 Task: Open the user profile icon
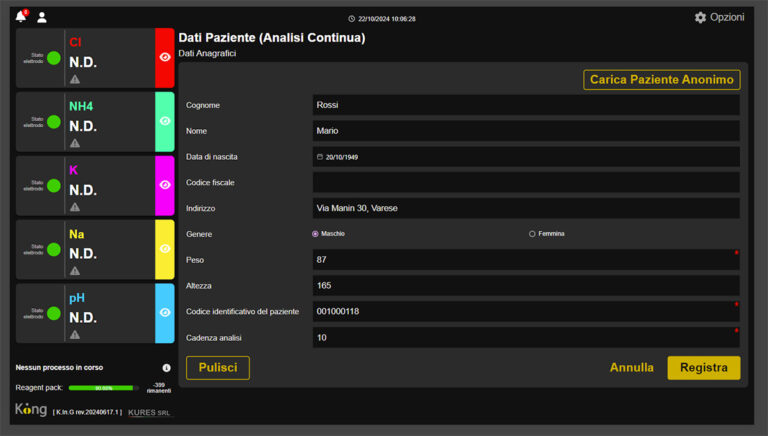pyautogui.click(x=42, y=18)
